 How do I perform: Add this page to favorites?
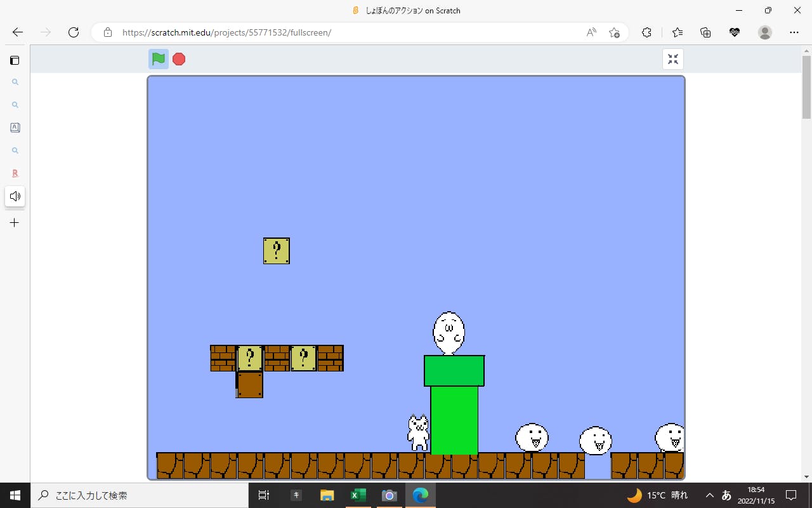614,32
